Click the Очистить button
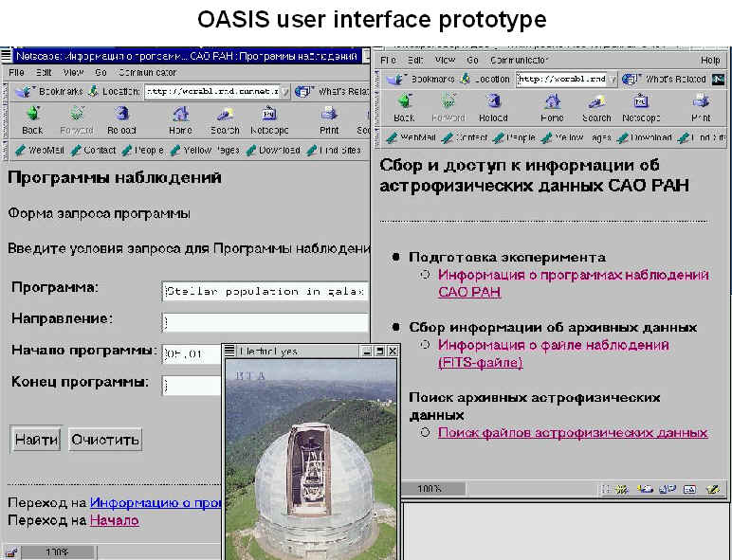This screenshot has height=560, width=732. 105,440
